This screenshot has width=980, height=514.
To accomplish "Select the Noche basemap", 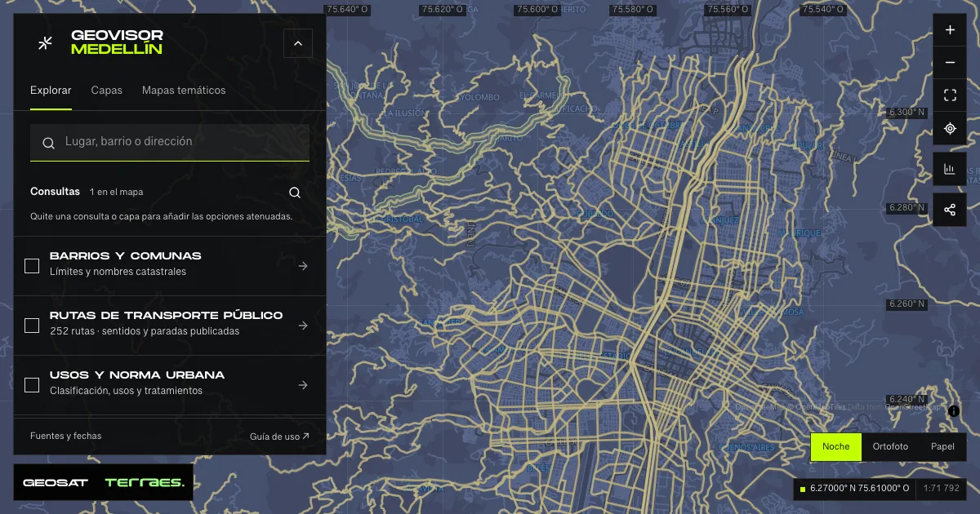I will (x=836, y=446).
